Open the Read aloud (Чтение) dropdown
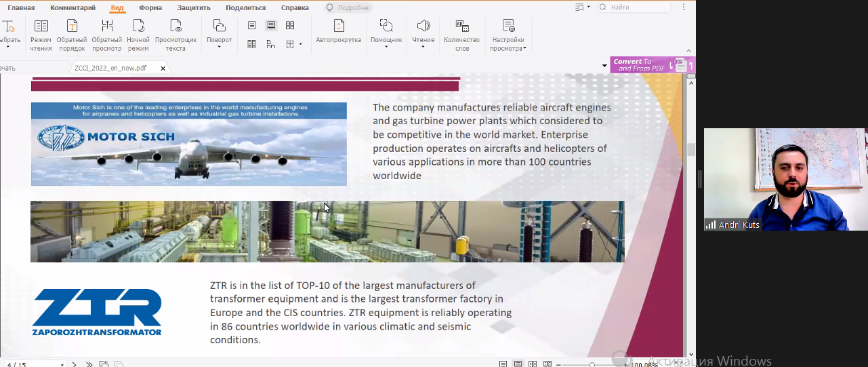This screenshot has width=868, height=367. pyautogui.click(x=423, y=35)
